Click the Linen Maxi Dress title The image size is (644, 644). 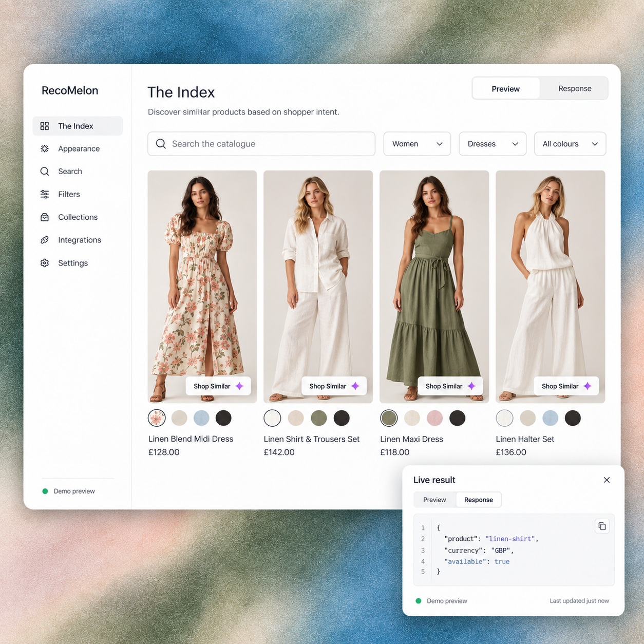(x=411, y=439)
